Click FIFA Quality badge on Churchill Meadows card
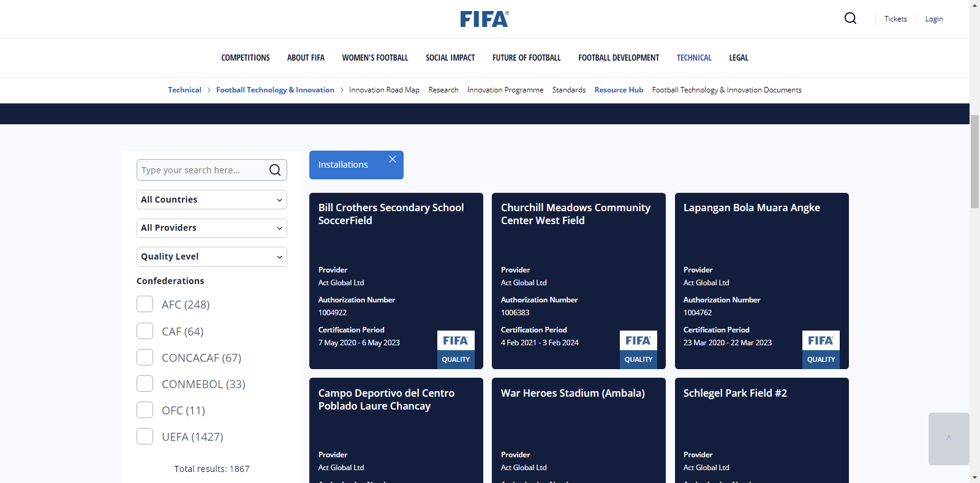This screenshot has height=483, width=980. point(638,349)
